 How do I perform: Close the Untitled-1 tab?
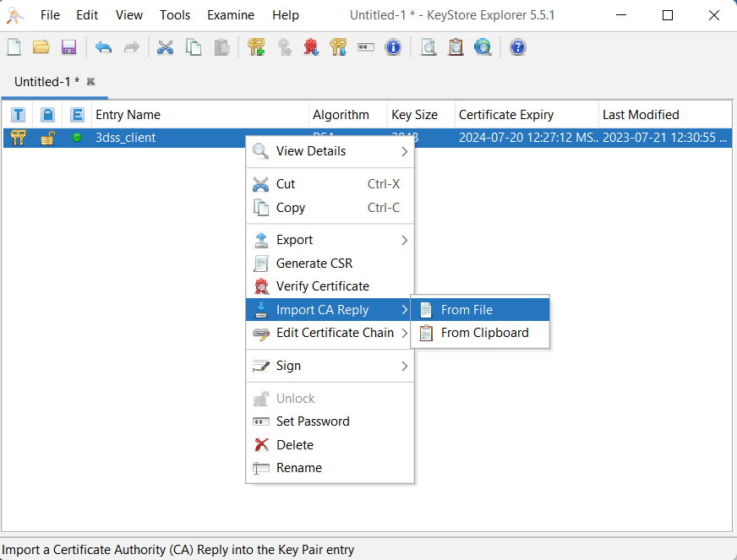click(x=90, y=82)
